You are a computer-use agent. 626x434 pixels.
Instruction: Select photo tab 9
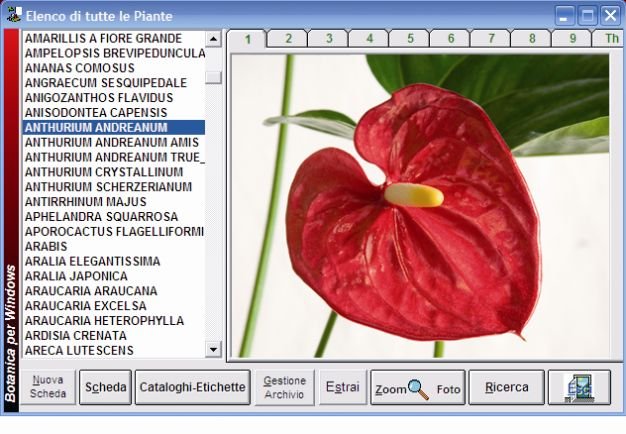click(572, 39)
